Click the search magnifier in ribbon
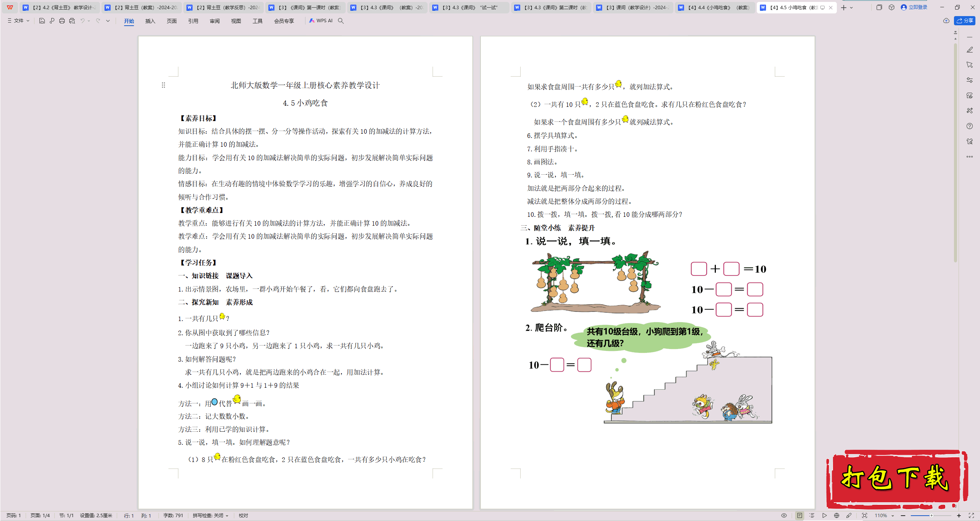 pos(341,21)
